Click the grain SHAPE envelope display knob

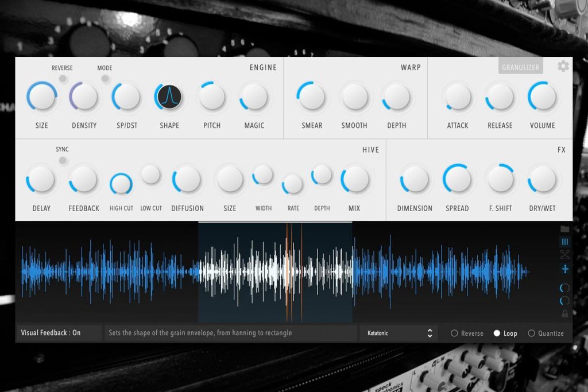point(169,96)
